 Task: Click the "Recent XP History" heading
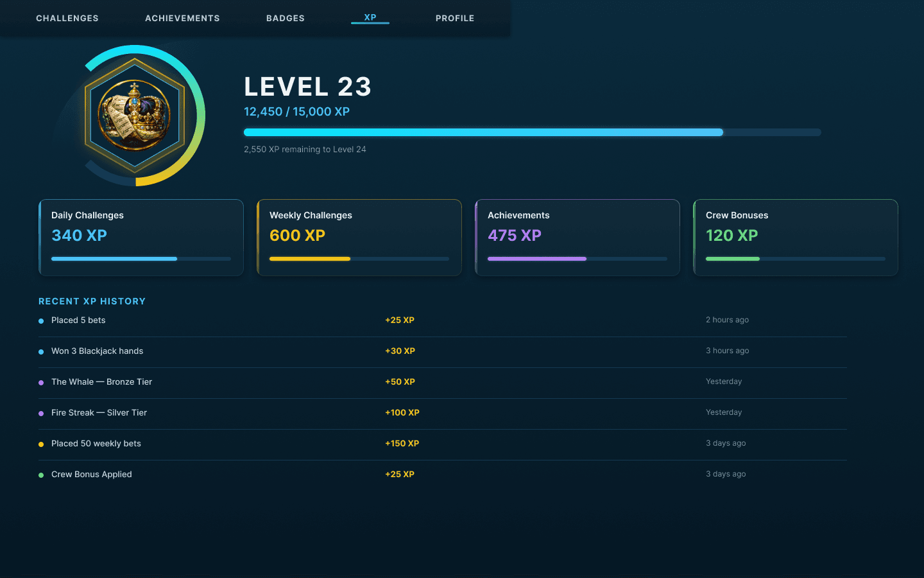[x=92, y=301]
